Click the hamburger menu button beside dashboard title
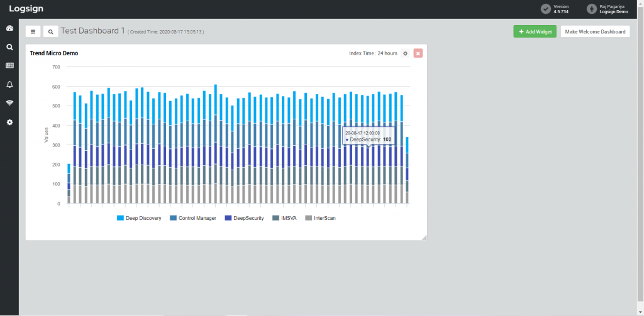Screen dimensions: 644x316 tap(33, 31)
